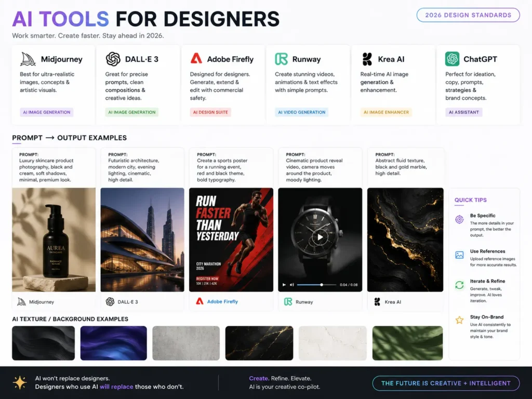Click the QUICK TIPS heading

pyautogui.click(x=471, y=200)
